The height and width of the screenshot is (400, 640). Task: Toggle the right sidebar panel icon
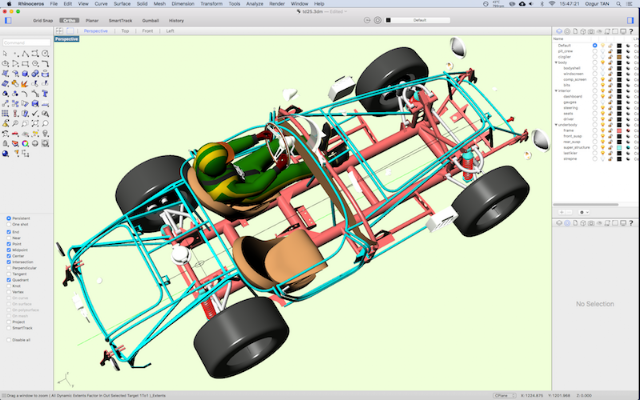[630, 20]
